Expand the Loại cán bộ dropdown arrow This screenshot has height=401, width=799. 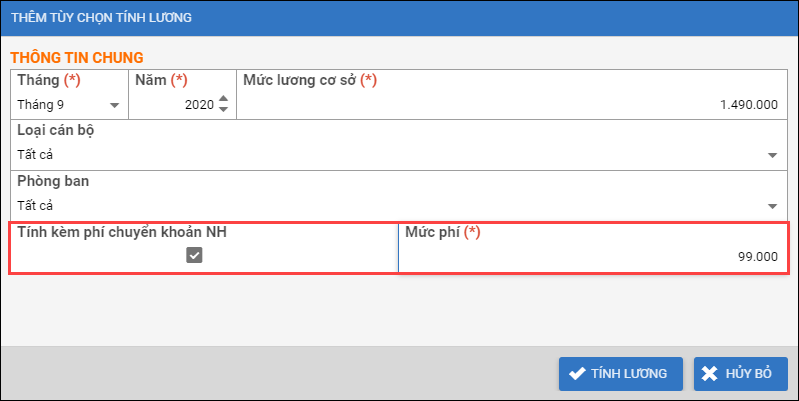tap(772, 155)
